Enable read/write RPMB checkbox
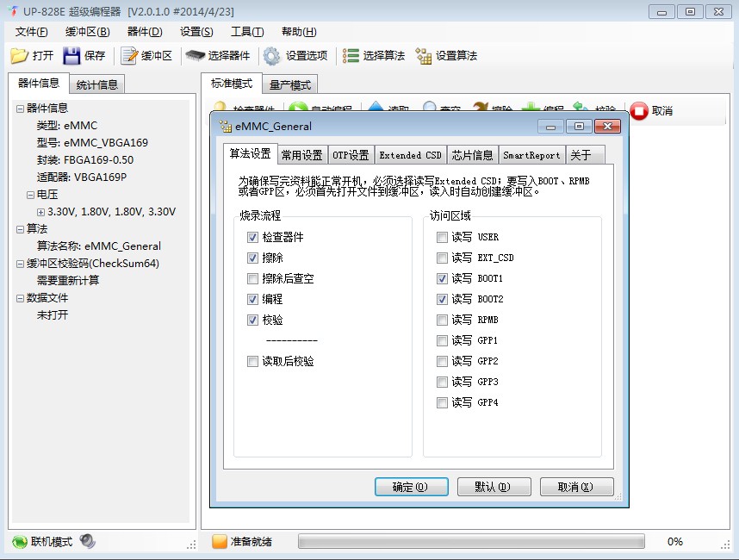 (x=442, y=320)
